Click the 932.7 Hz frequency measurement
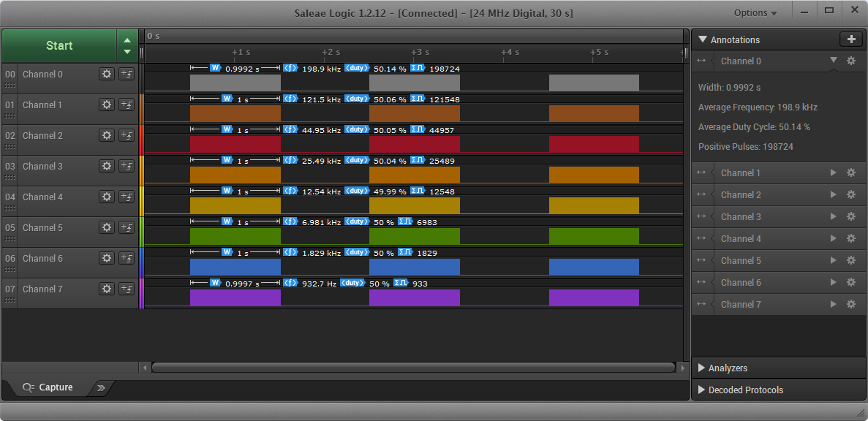This screenshot has height=421, width=868. point(319,284)
